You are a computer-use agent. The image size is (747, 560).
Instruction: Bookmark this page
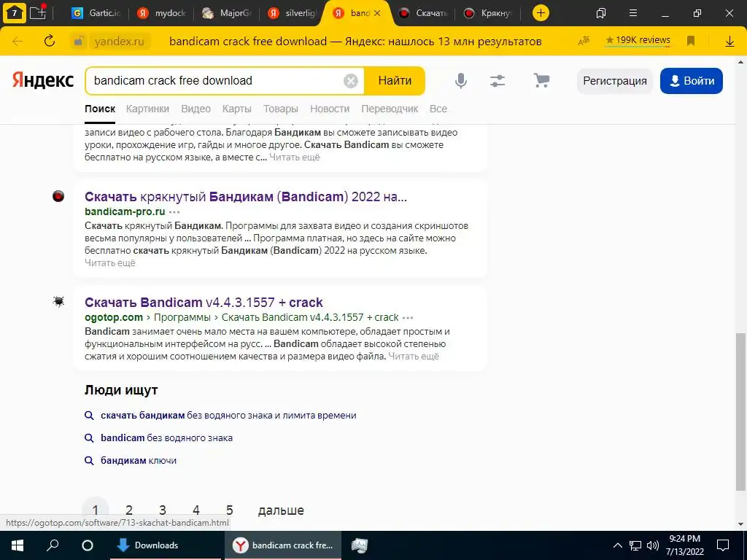[691, 41]
